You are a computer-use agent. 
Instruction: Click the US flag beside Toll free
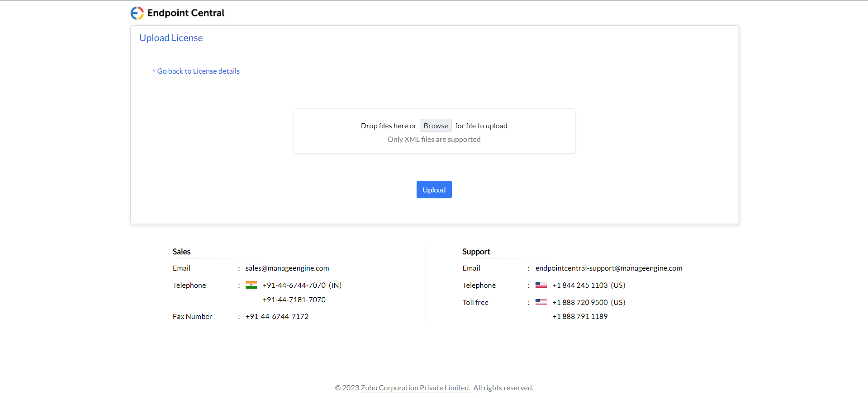pos(541,302)
